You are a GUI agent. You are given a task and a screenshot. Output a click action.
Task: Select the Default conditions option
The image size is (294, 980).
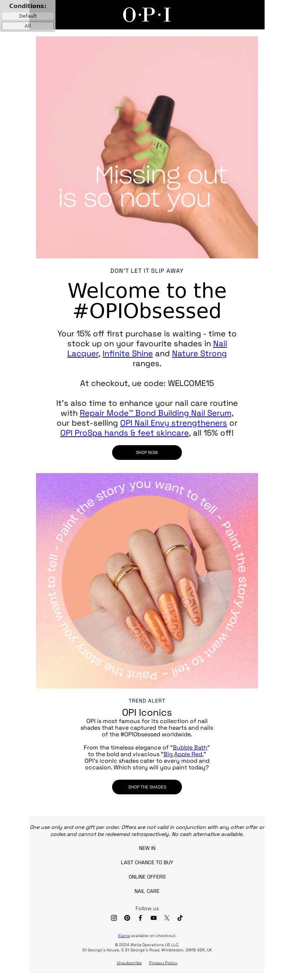click(x=28, y=16)
